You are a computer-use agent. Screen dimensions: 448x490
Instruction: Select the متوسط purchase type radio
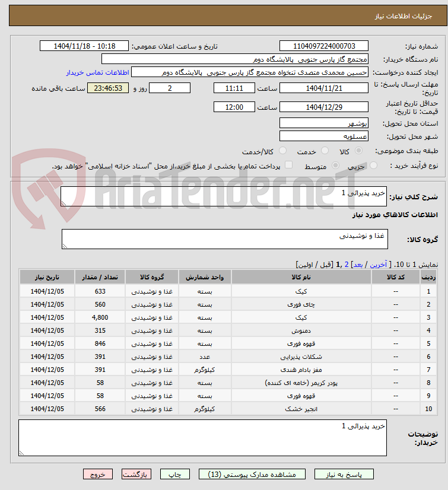(335, 166)
